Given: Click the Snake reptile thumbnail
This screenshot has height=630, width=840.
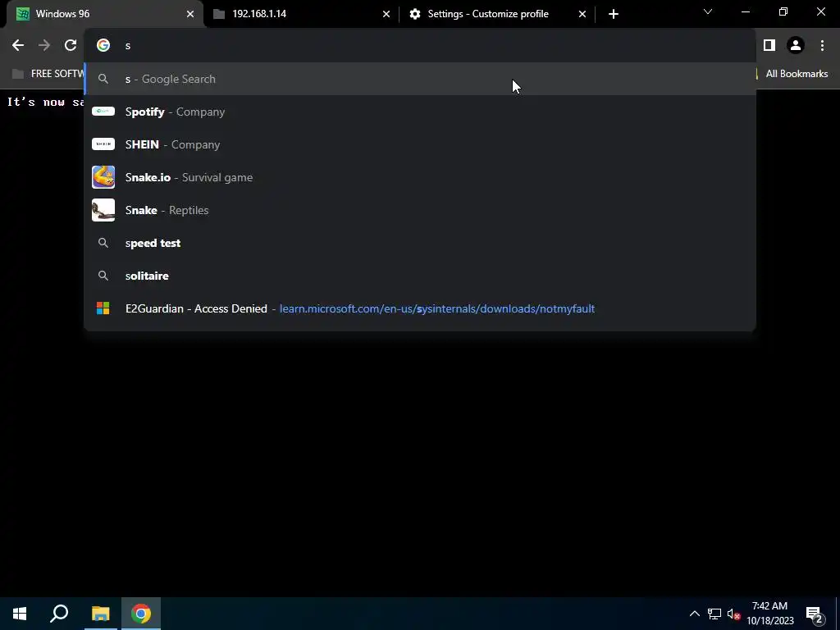Looking at the screenshot, I should tap(103, 210).
